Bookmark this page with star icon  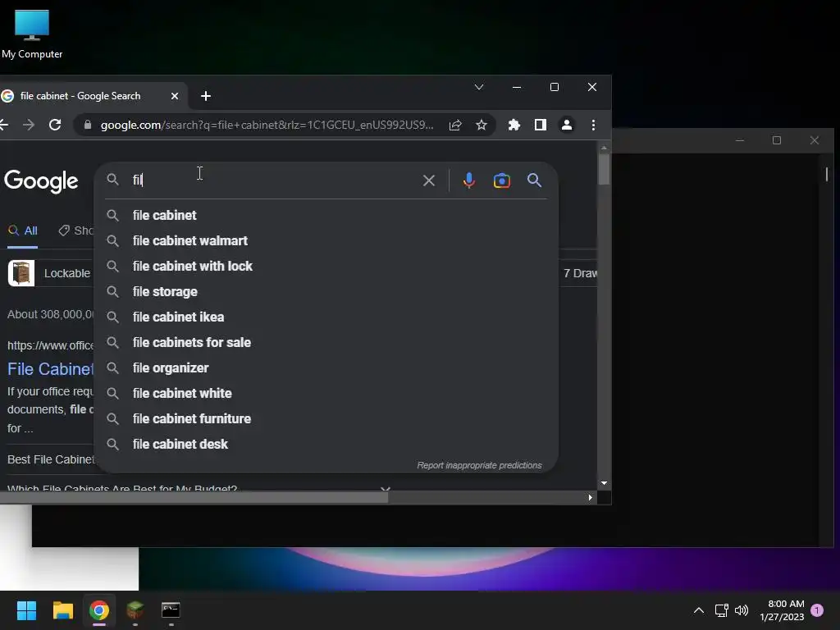(481, 125)
